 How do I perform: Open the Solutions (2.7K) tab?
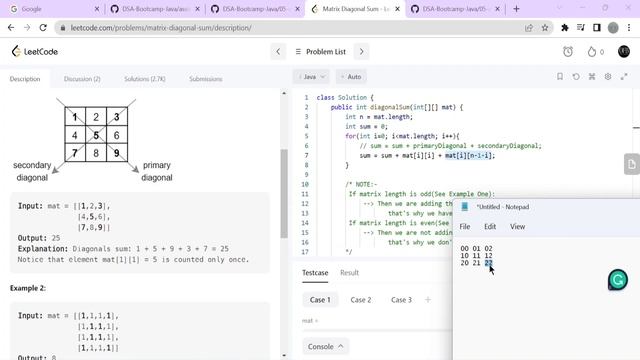coord(145,79)
